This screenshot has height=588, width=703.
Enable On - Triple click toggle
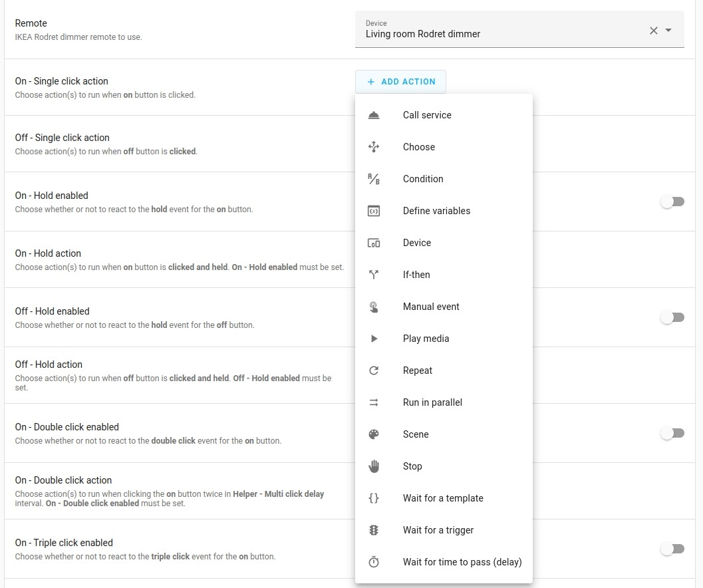(x=672, y=548)
